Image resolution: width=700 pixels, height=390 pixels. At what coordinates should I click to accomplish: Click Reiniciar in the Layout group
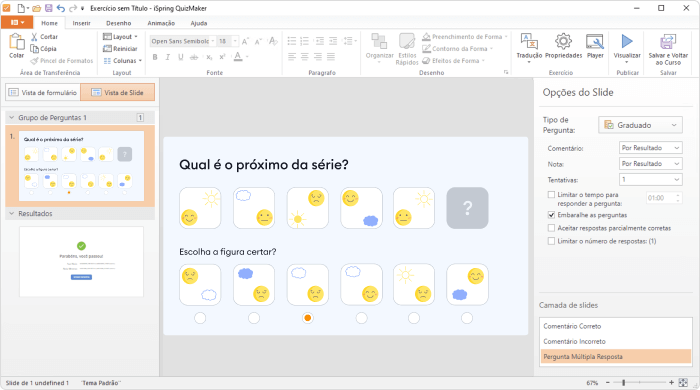pyautogui.click(x=120, y=49)
